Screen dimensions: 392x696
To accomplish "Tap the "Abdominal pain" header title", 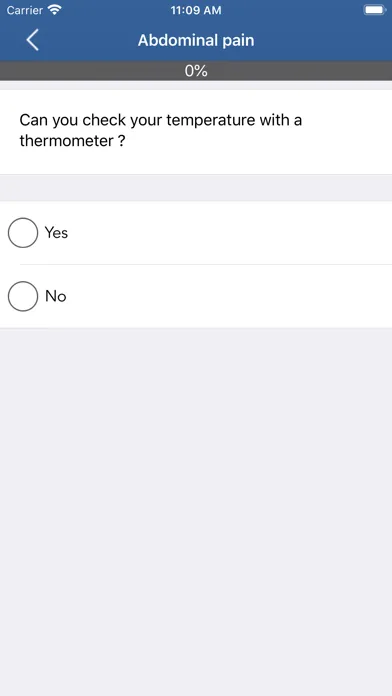I will pos(196,40).
